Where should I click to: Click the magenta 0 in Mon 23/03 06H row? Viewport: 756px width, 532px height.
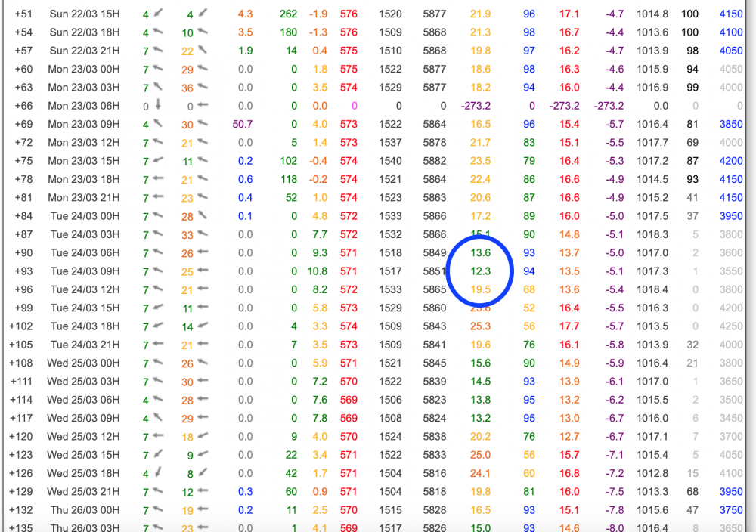tap(355, 106)
